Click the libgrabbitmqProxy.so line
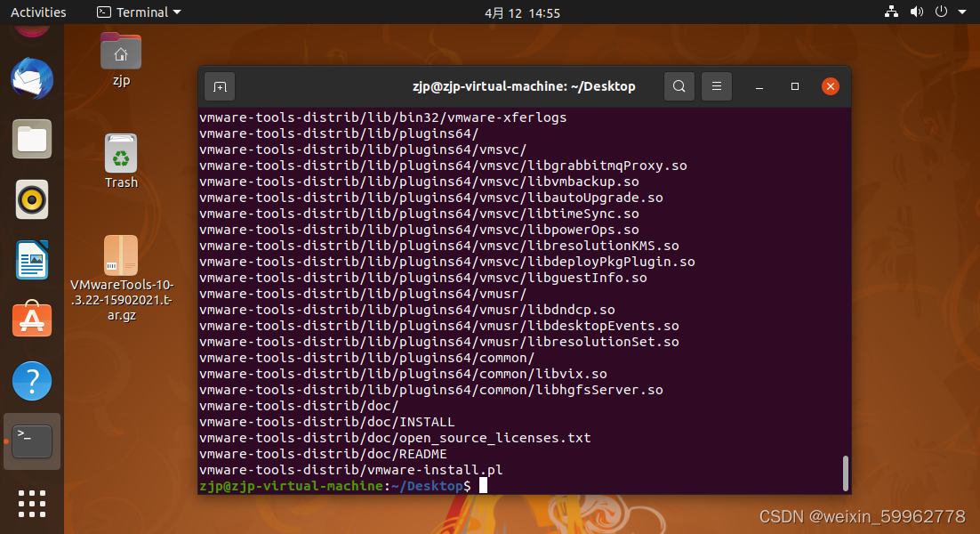This screenshot has width=980, height=534. [x=443, y=166]
